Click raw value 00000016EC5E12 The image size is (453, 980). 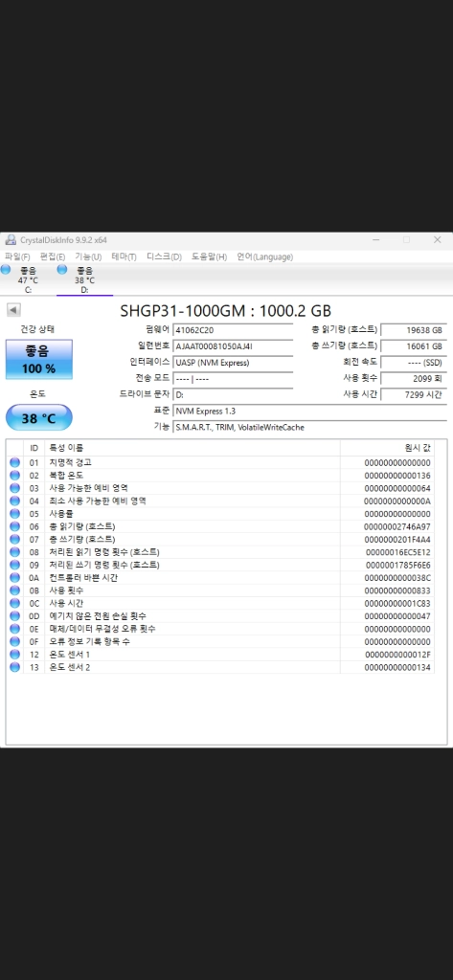pyautogui.click(x=397, y=552)
